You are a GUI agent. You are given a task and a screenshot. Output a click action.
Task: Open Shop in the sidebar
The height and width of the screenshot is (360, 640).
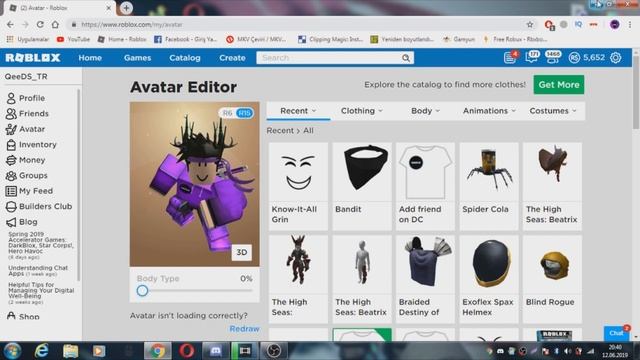(23, 316)
